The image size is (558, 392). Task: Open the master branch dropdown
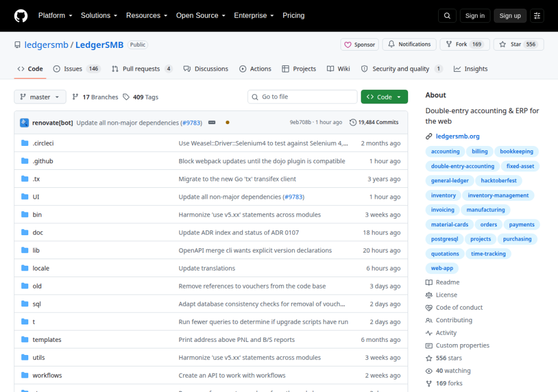pyautogui.click(x=40, y=97)
